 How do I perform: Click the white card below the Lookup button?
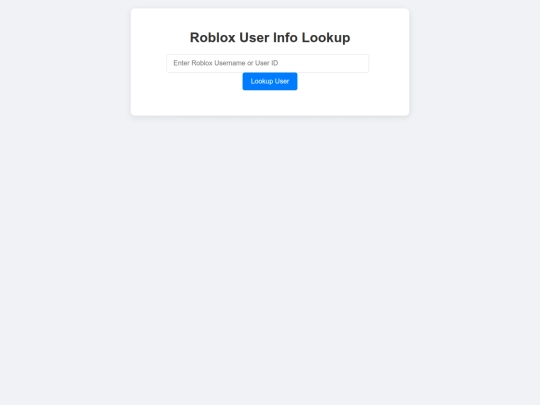pyautogui.click(x=270, y=103)
